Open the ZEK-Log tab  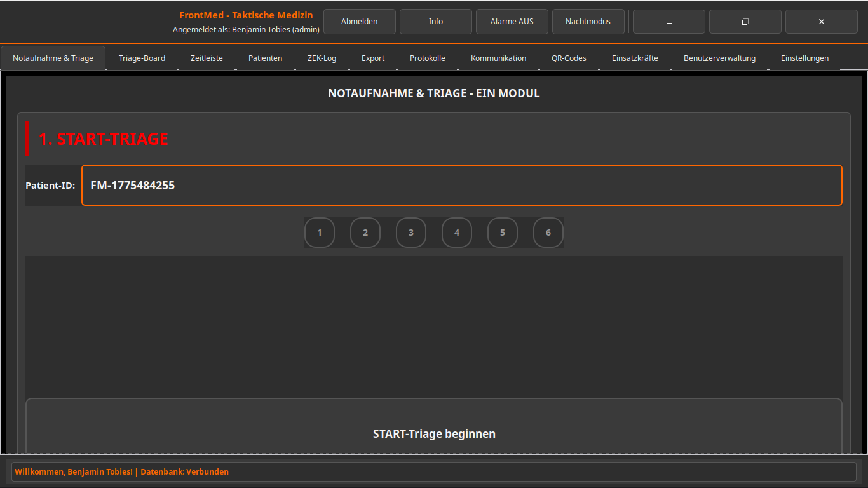pos(322,58)
